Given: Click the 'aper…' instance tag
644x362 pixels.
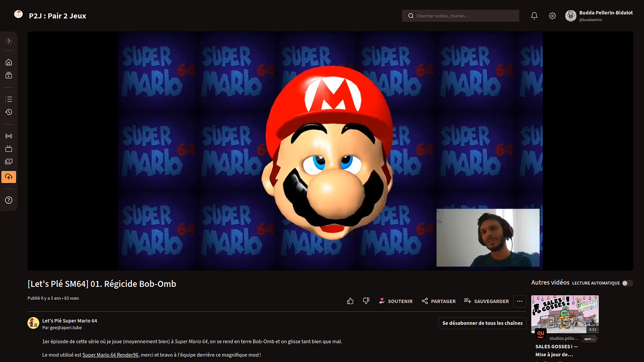Looking at the screenshot, I should click(589, 339).
